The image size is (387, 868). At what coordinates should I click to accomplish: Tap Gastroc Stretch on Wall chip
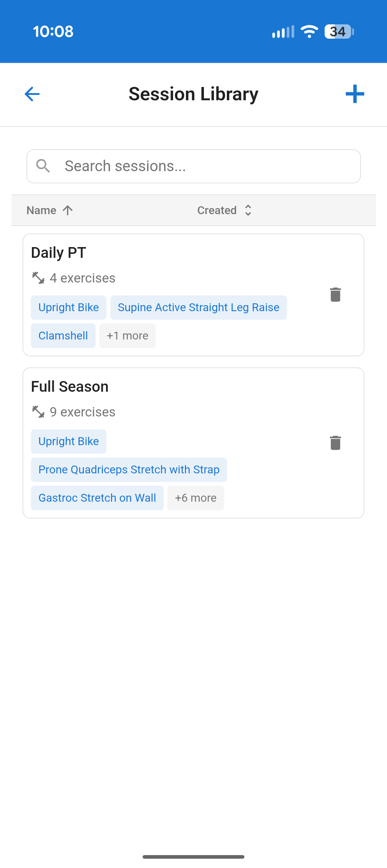[x=97, y=498]
